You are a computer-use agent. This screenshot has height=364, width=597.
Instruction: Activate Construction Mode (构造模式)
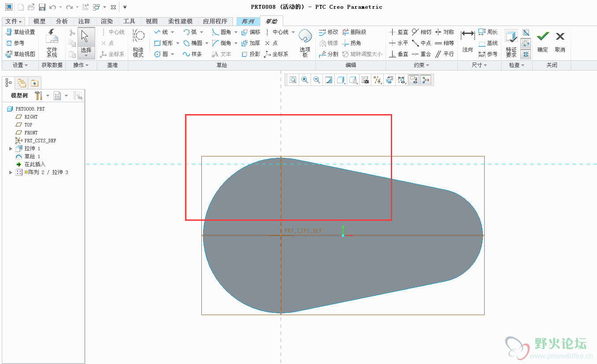(x=138, y=43)
